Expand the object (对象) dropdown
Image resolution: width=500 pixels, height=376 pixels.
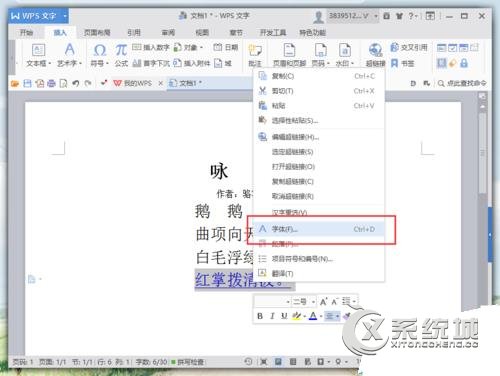tap(201, 48)
